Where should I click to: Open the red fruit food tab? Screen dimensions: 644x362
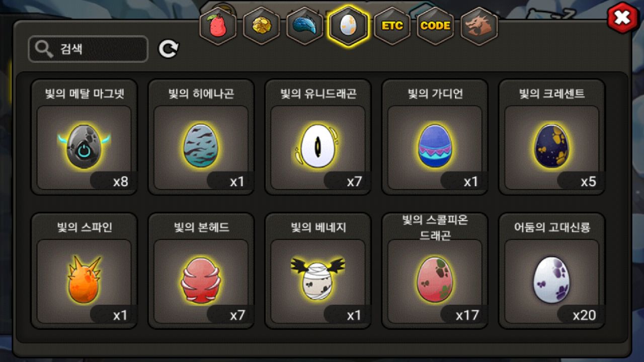(217, 26)
